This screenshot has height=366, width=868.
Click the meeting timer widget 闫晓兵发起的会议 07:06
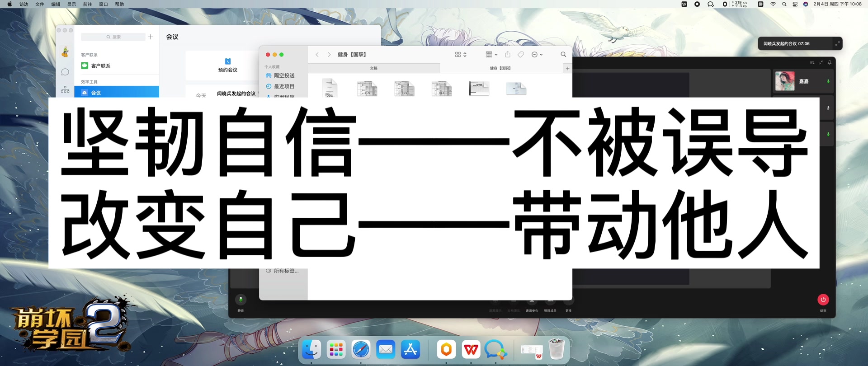tap(787, 43)
